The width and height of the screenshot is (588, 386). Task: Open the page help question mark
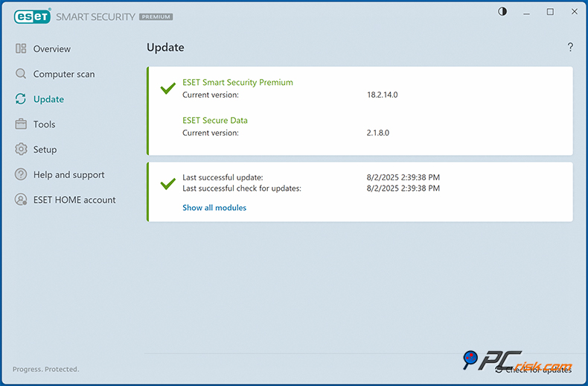coord(570,48)
